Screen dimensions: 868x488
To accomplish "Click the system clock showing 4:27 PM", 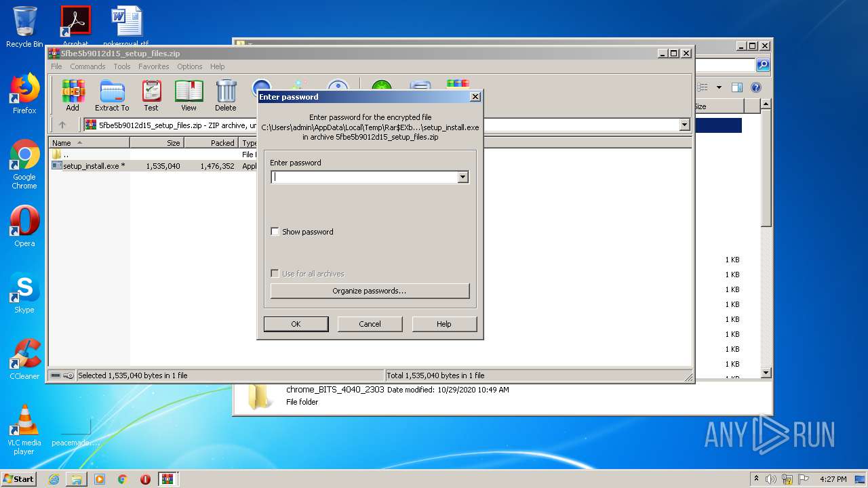I will [x=833, y=479].
